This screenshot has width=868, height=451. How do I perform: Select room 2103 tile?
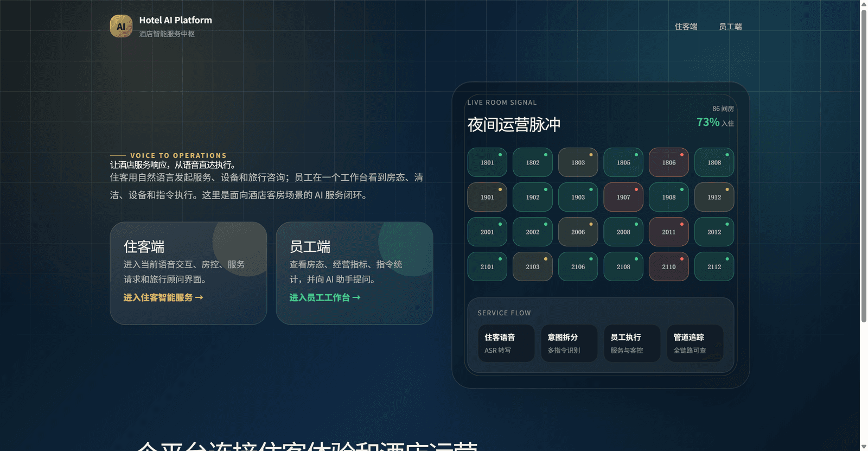click(x=533, y=266)
